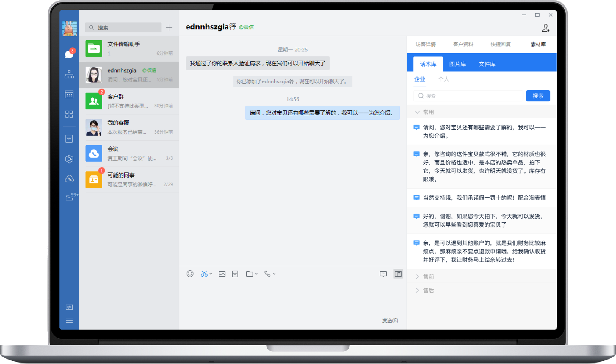Open the folder dropdown arrow in chat toolbar
This screenshot has width=616, height=364.
pos(256,274)
